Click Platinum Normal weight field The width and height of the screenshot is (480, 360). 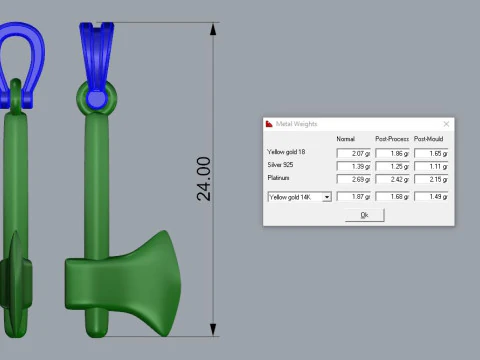point(354,179)
